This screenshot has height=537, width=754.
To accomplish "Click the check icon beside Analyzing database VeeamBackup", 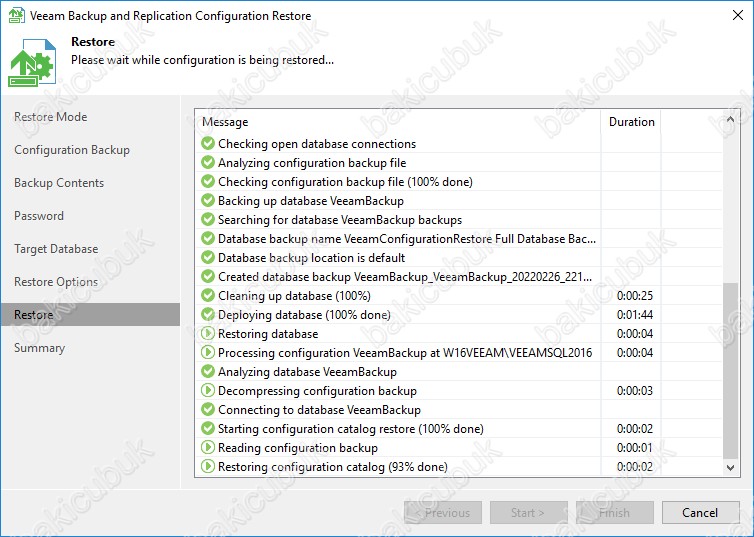I will coord(208,371).
